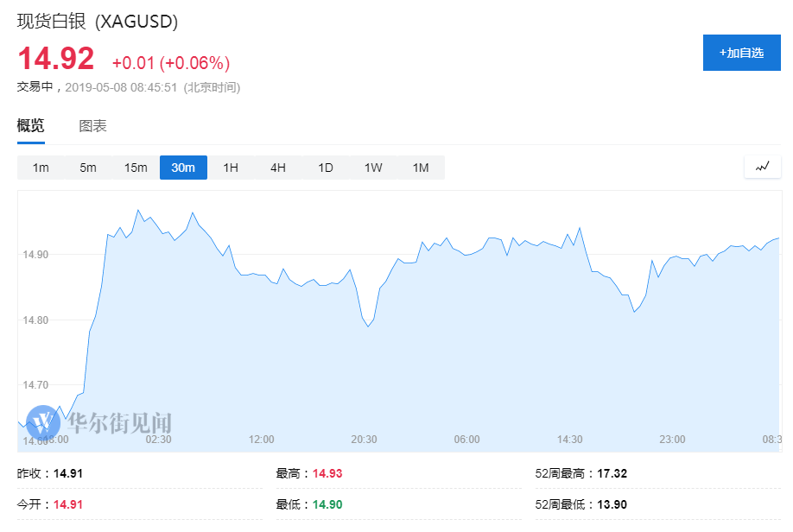
Task: Select the 15m timeframe
Action: (135, 168)
